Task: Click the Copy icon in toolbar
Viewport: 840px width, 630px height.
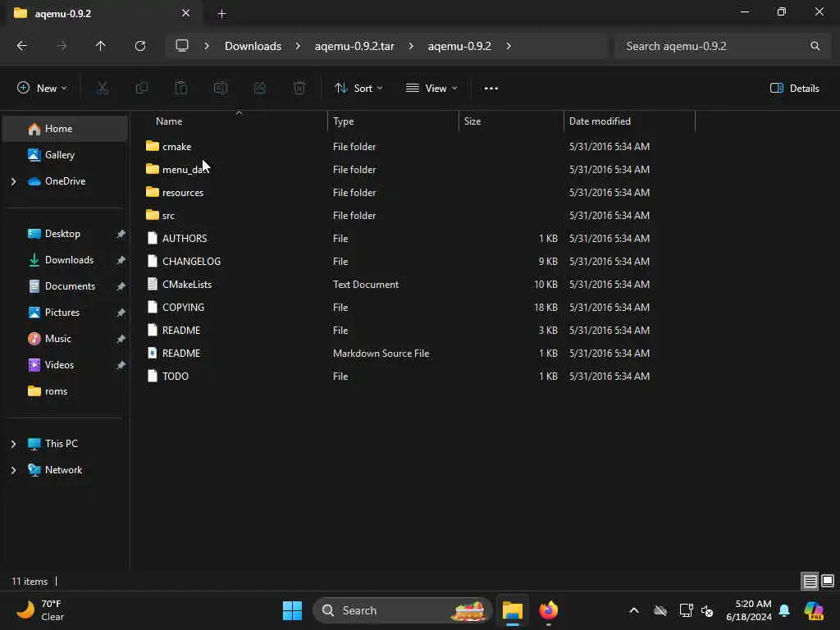Action: 142,88
